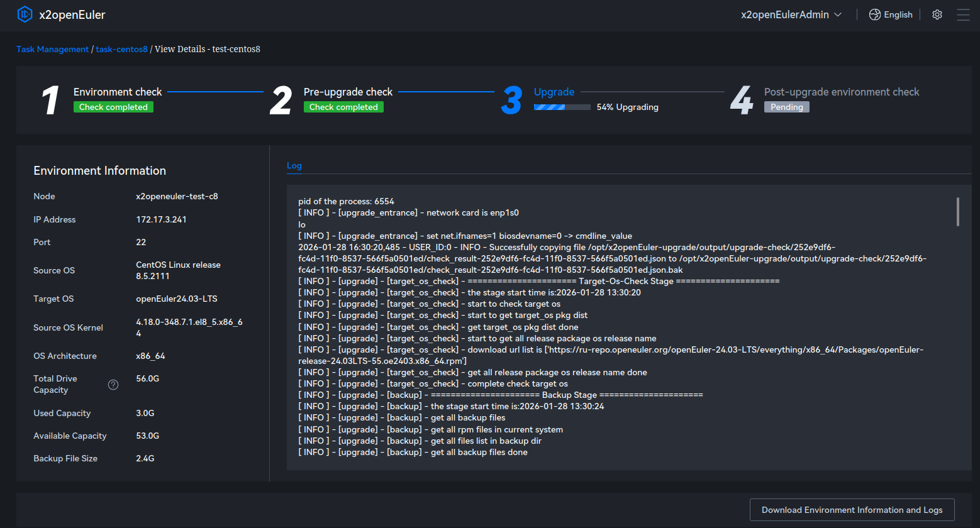980x528 pixels.
Task: Click the Upgrade progress bar
Action: [x=562, y=107]
